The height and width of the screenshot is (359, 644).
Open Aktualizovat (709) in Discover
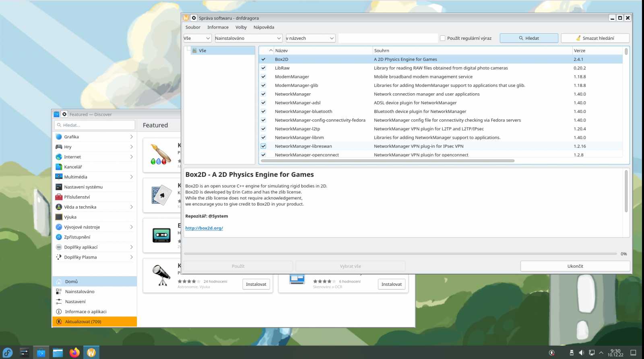point(95,322)
